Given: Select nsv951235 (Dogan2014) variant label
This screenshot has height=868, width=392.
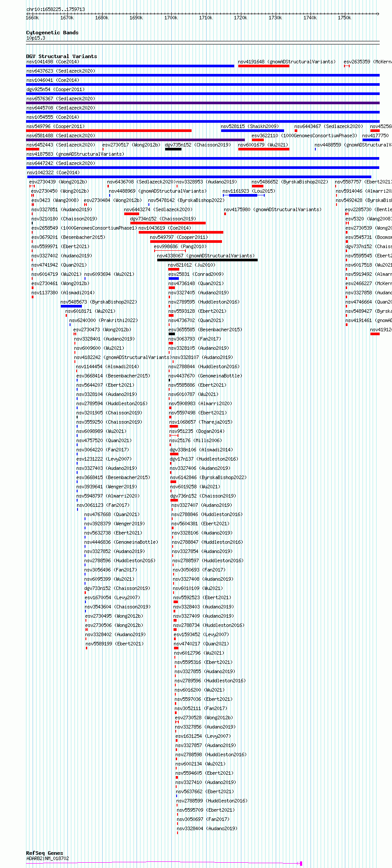Looking at the screenshot, I should (x=197, y=431).
